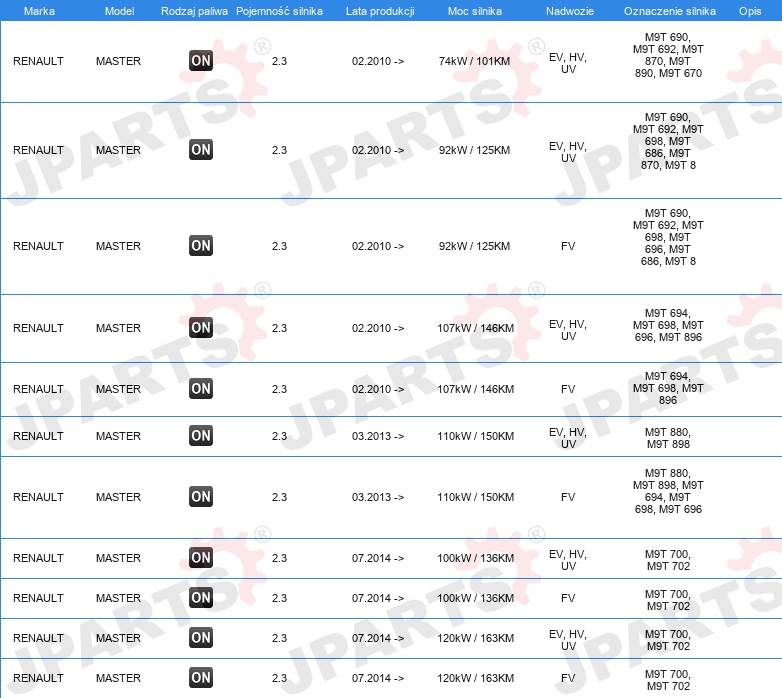
Task: Select 92kW / 125KM in the FV row
Action: (x=474, y=246)
